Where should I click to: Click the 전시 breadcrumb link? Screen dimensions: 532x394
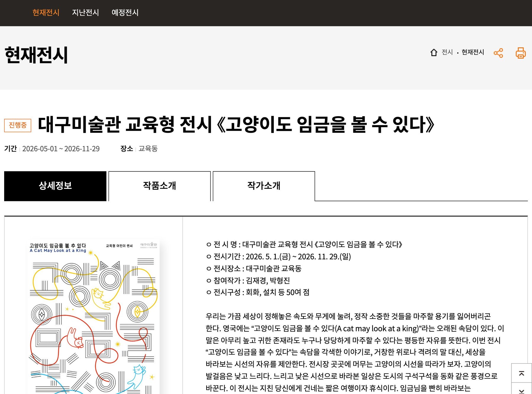click(447, 52)
